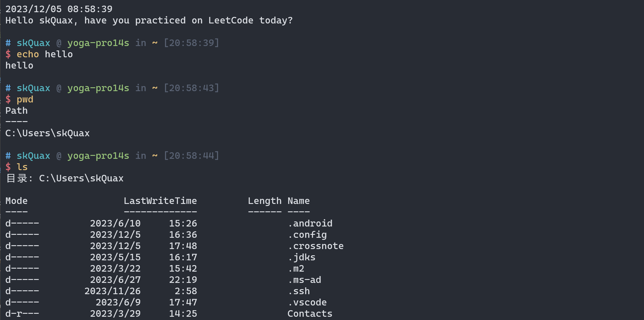Click the [20:58:43] prompt timestamp
The width and height of the screenshot is (644, 320).
point(192,88)
